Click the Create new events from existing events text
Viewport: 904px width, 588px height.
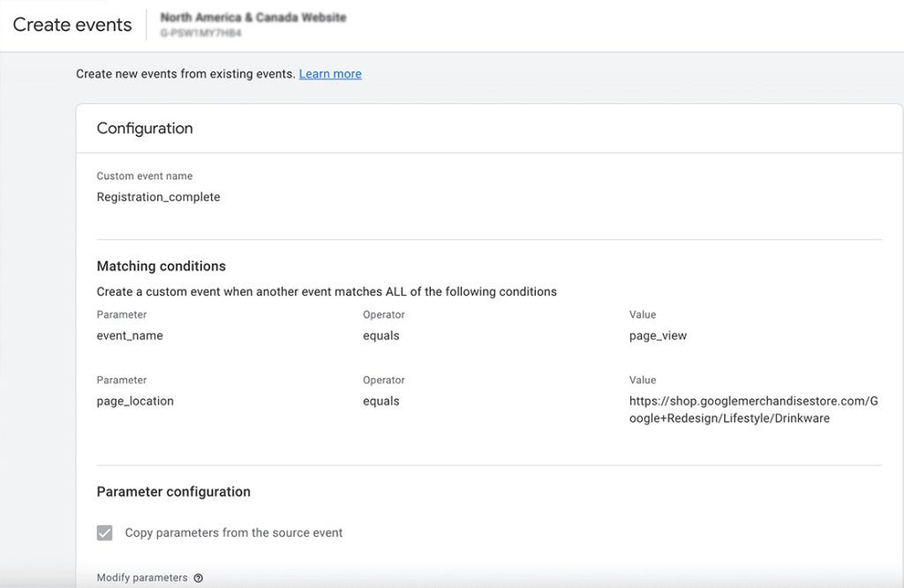[185, 74]
